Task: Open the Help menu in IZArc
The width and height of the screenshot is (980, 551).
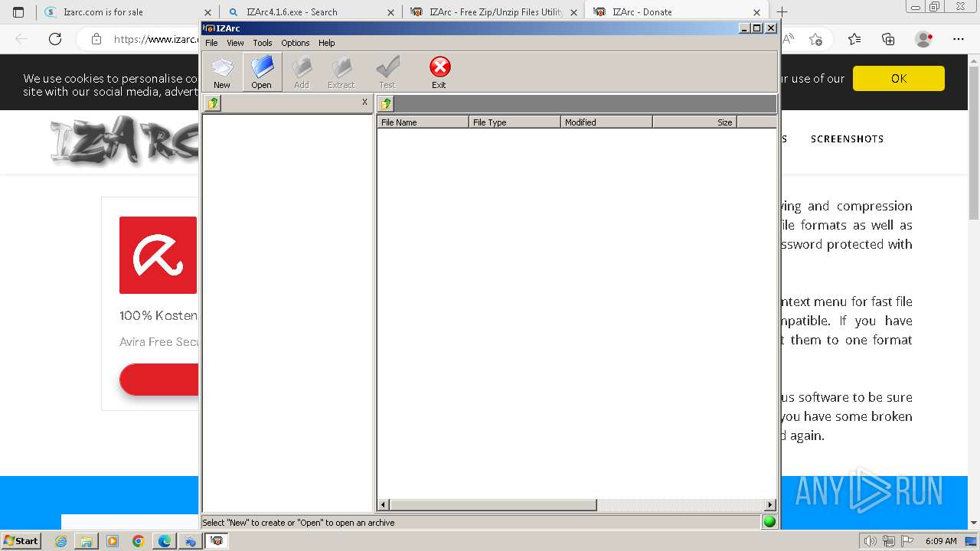Action: (327, 43)
